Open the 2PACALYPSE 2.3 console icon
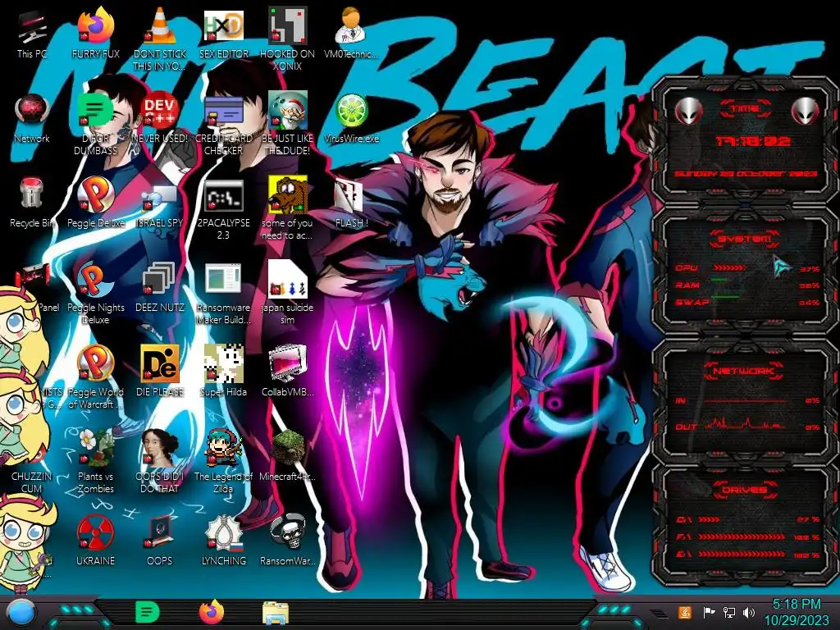 [223, 209]
